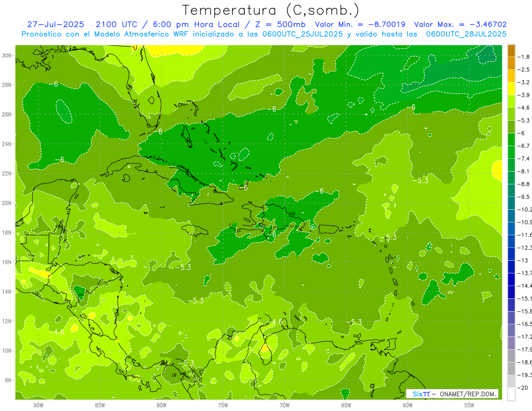Click the init time "0600UTC_25JUL2025"
The height and width of the screenshot is (411, 532).
302,34
